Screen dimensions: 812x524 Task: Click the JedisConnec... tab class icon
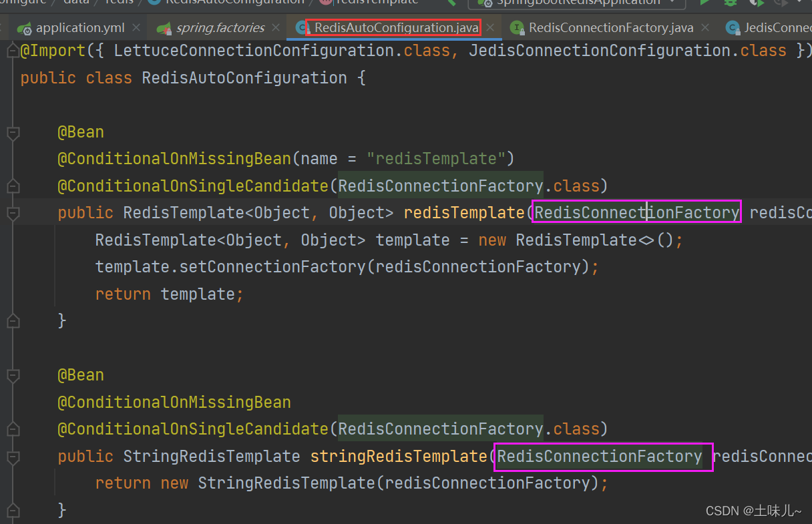click(733, 28)
